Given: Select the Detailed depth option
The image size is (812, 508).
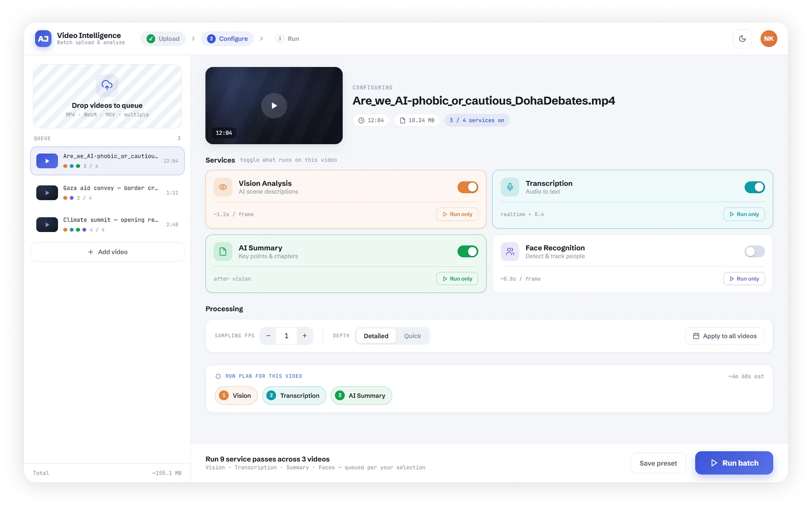Looking at the screenshot, I should (x=376, y=336).
